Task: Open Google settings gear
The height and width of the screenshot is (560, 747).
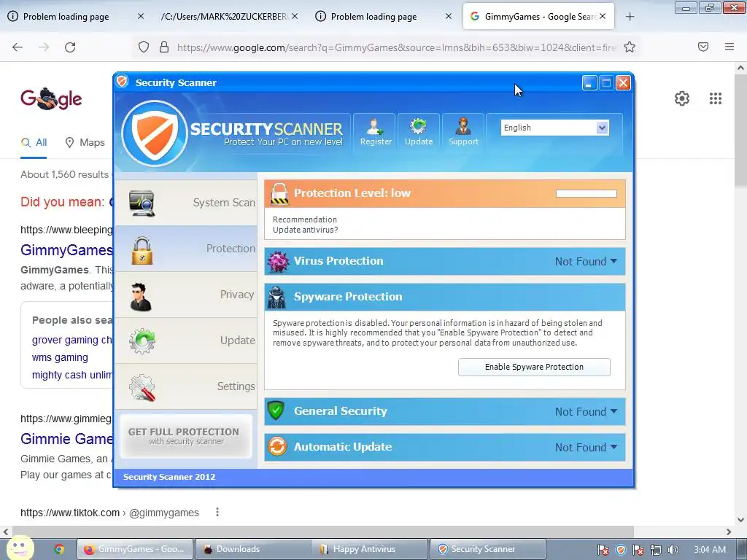Action: 682,98
